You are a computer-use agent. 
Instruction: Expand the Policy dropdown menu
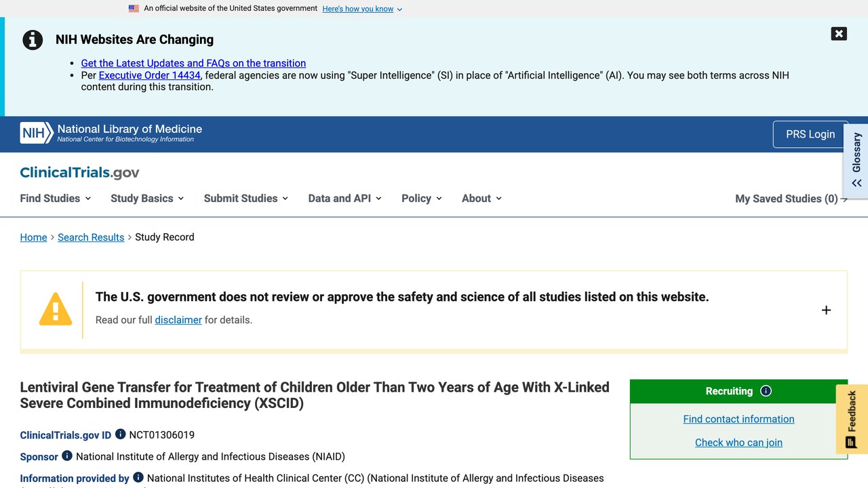[x=422, y=199]
